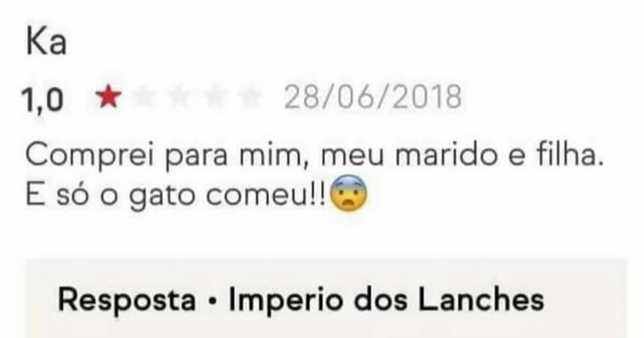
Task: Click the fearful face emoji
Action: pos(349,195)
